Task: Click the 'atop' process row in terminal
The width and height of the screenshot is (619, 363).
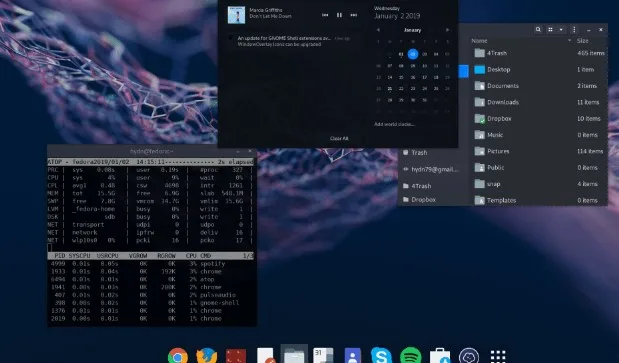Action: click(150, 279)
